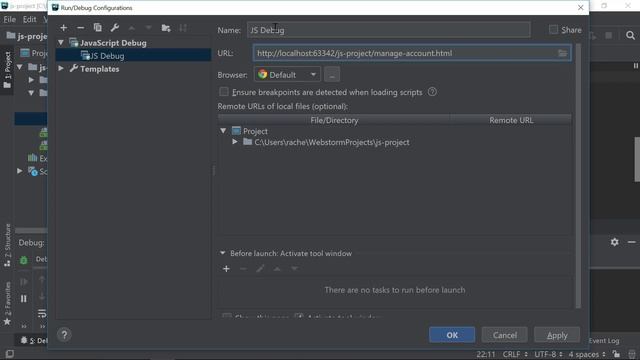The height and width of the screenshot is (360, 640).
Task: Remove the selected configuration
Action: (x=80, y=28)
